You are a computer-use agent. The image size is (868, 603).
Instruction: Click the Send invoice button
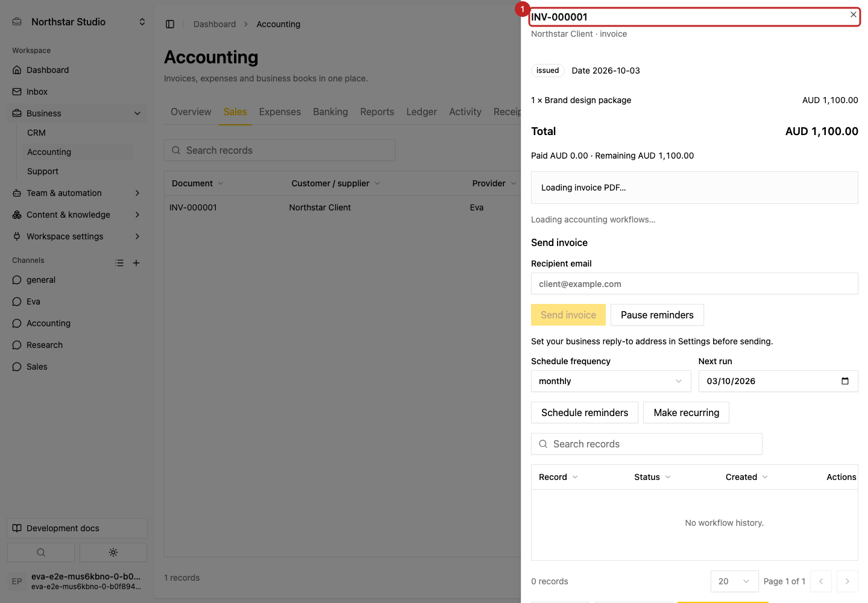pos(568,315)
